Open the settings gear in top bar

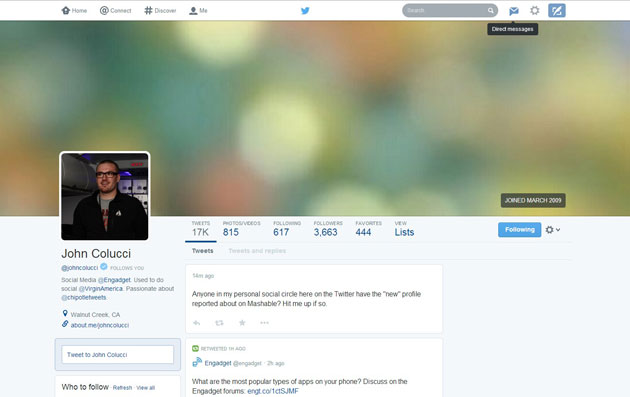[534, 10]
